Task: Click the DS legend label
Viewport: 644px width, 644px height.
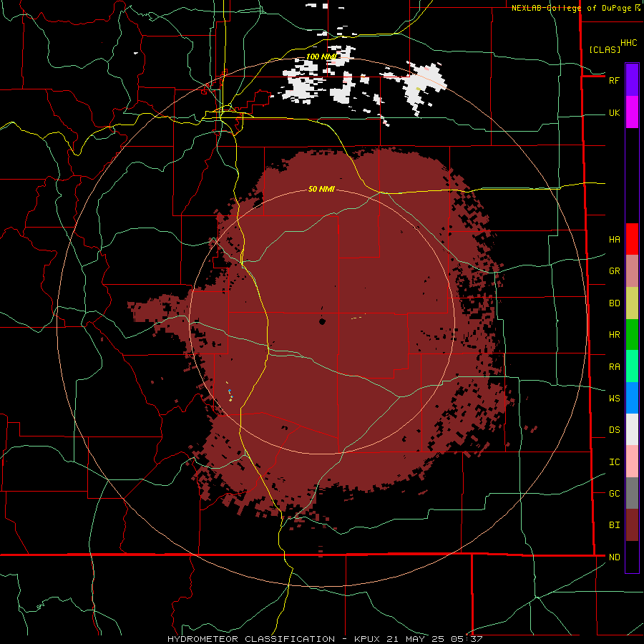Action: pos(614,430)
